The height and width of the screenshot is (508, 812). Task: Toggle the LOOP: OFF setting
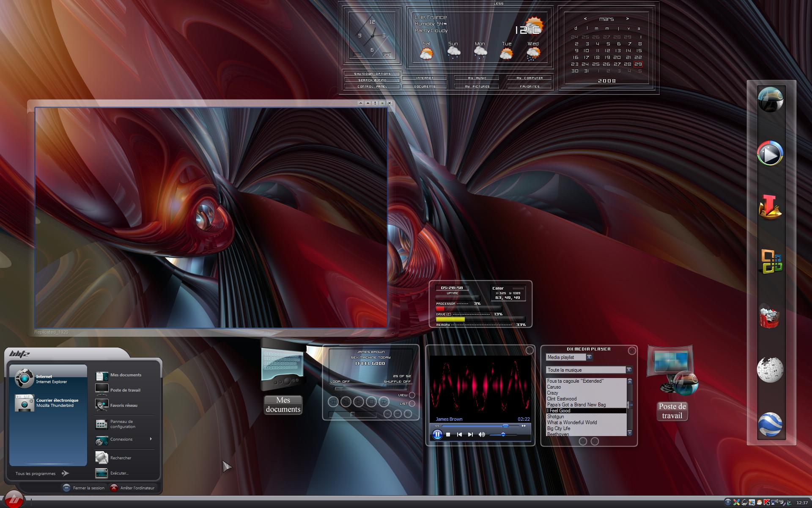(x=340, y=381)
